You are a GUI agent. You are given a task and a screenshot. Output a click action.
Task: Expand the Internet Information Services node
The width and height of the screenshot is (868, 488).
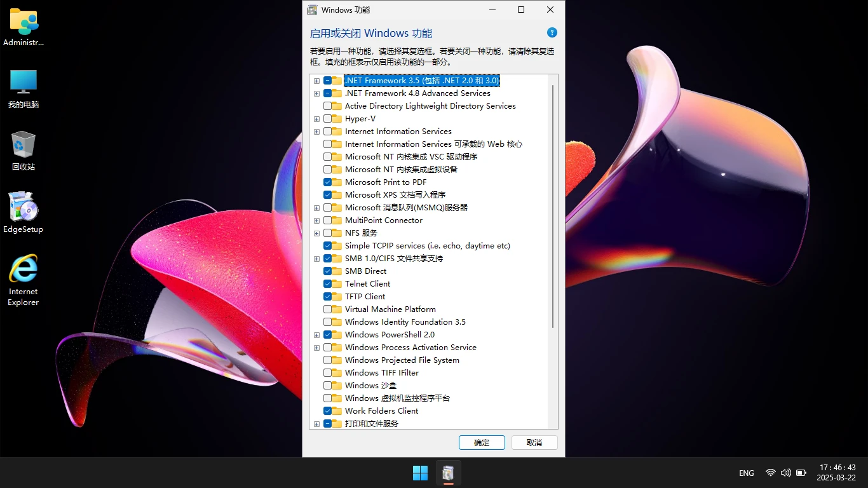pos(316,132)
